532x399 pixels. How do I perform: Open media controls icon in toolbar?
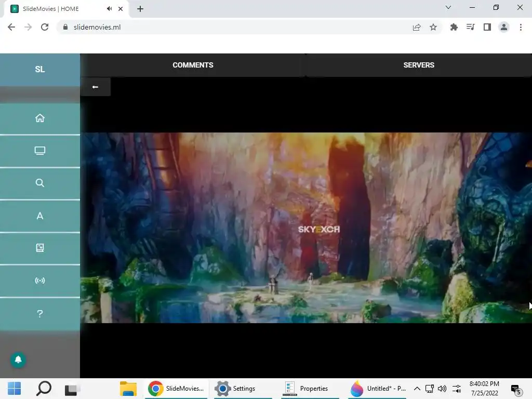tap(470, 27)
